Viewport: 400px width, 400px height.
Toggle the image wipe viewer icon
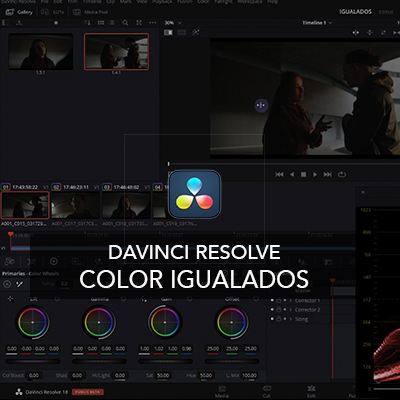[168, 32]
